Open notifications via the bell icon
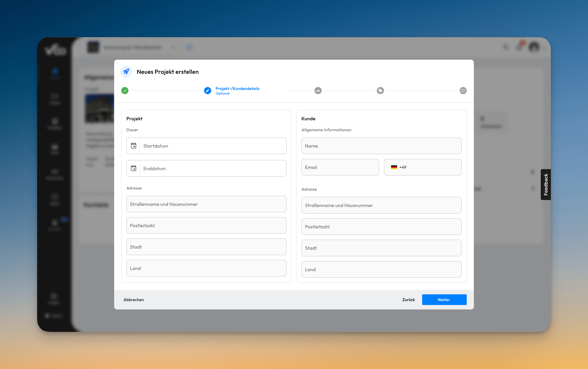 (519, 47)
